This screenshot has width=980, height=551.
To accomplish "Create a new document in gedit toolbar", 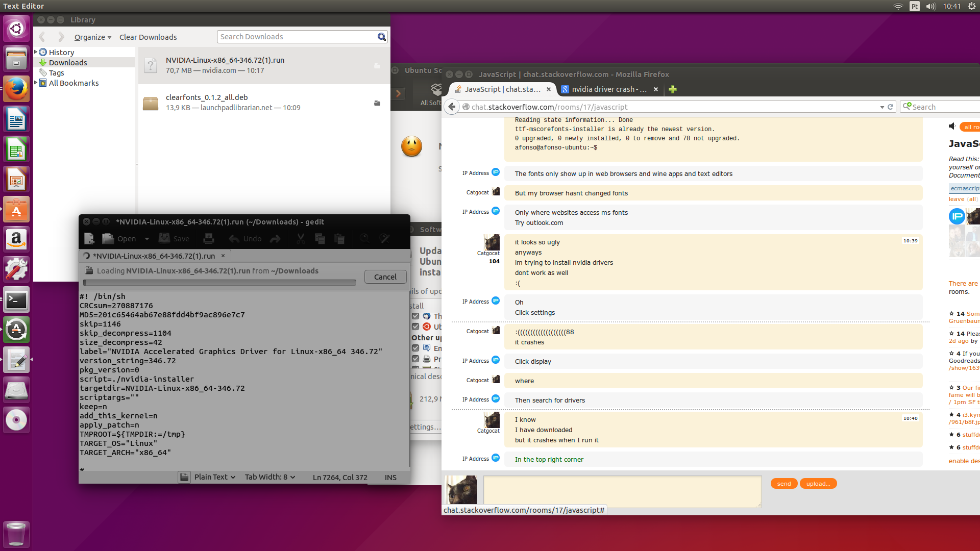I will tap(89, 238).
